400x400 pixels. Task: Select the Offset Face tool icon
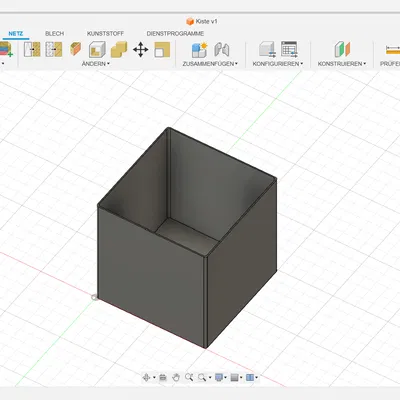54,49
